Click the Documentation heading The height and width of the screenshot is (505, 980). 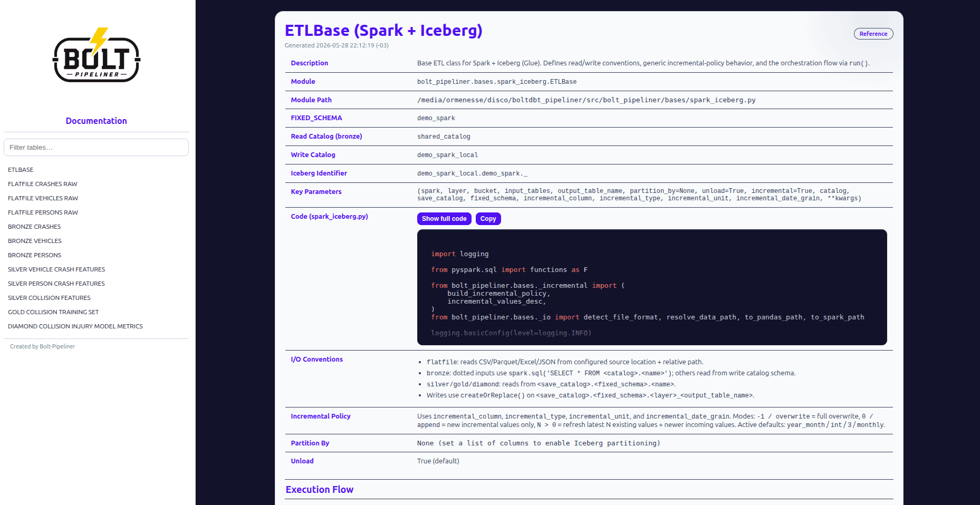point(97,121)
